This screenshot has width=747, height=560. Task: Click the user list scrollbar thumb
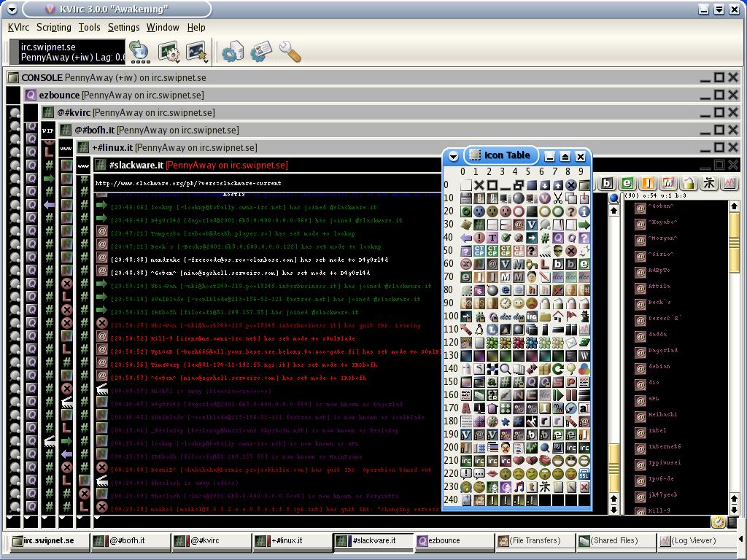pyautogui.click(x=734, y=242)
